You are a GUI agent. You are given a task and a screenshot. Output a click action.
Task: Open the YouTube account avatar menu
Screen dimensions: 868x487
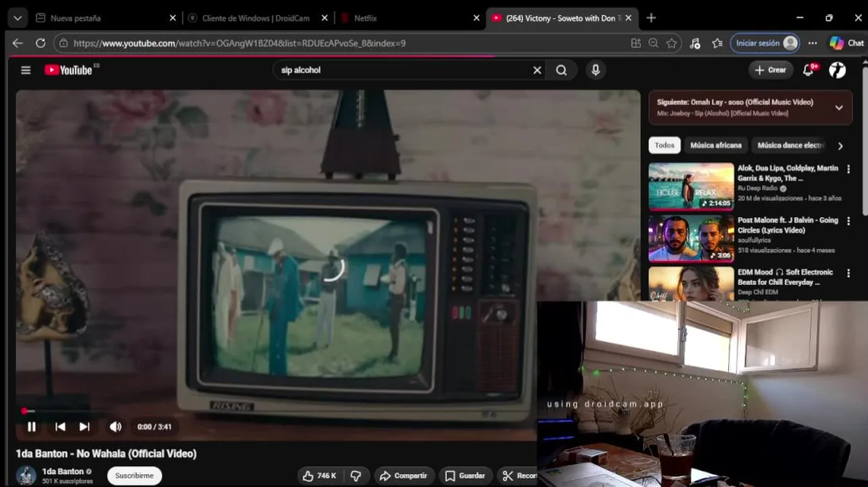838,70
